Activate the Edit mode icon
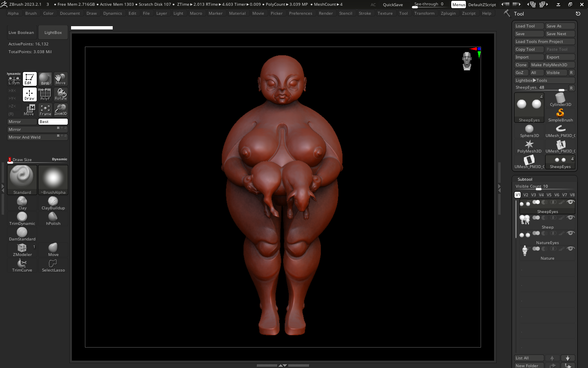This screenshot has width=588, height=368. pyautogui.click(x=29, y=79)
